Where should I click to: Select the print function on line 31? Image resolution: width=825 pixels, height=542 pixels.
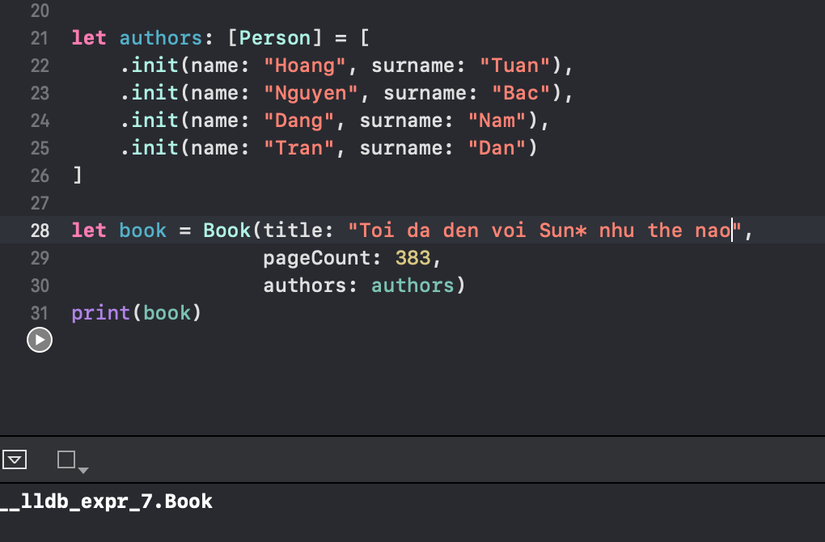(x=100, y=313)
